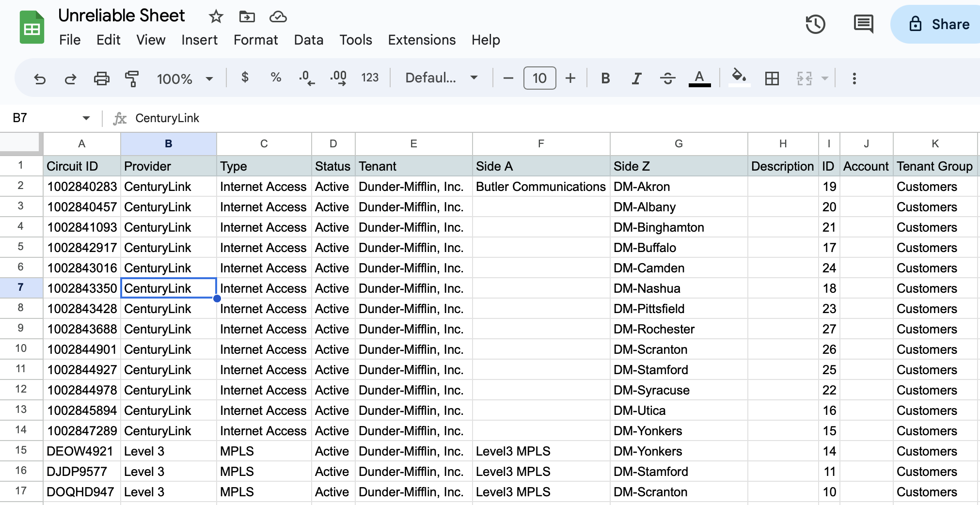Open the Extensions menu
This screenshot has width=980, height=505.
pos(422,40)
